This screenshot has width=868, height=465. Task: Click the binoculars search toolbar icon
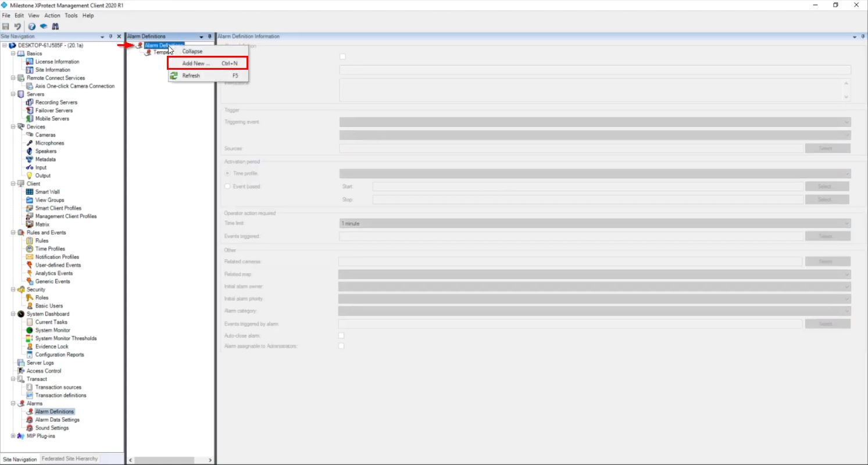click(55, 27)
